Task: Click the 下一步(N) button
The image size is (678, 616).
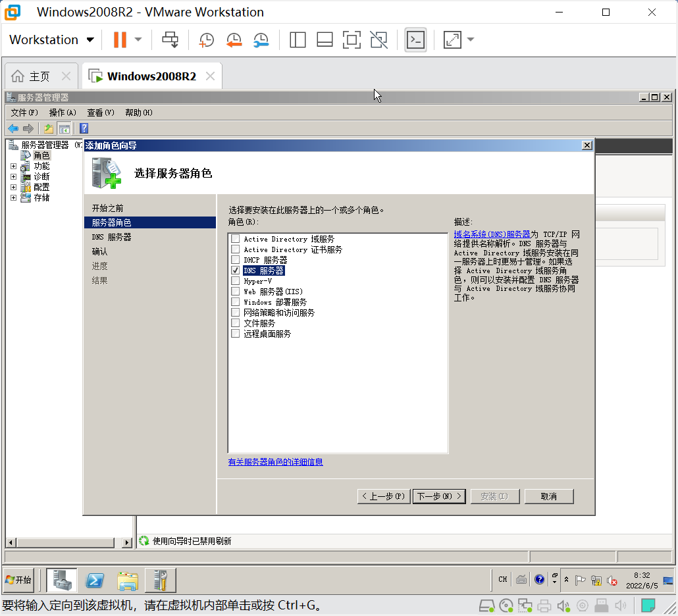Action: point(439,497)
